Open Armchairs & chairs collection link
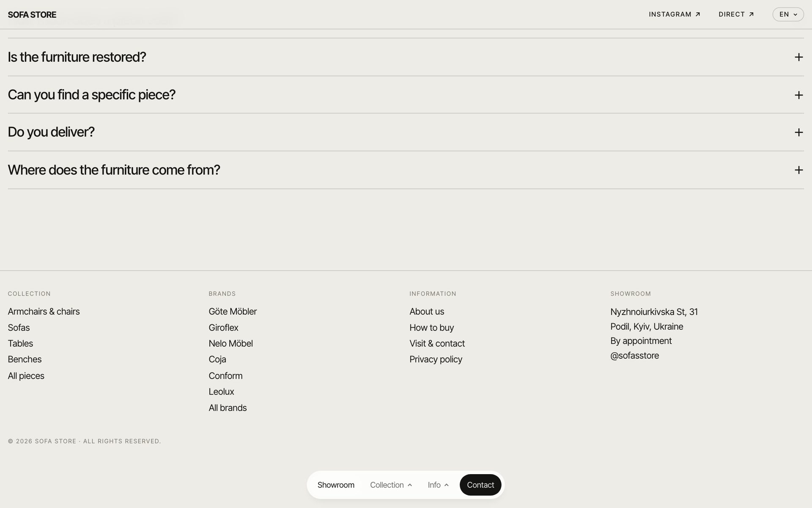Viewport: 812px width, 508px height. [44, 312]
